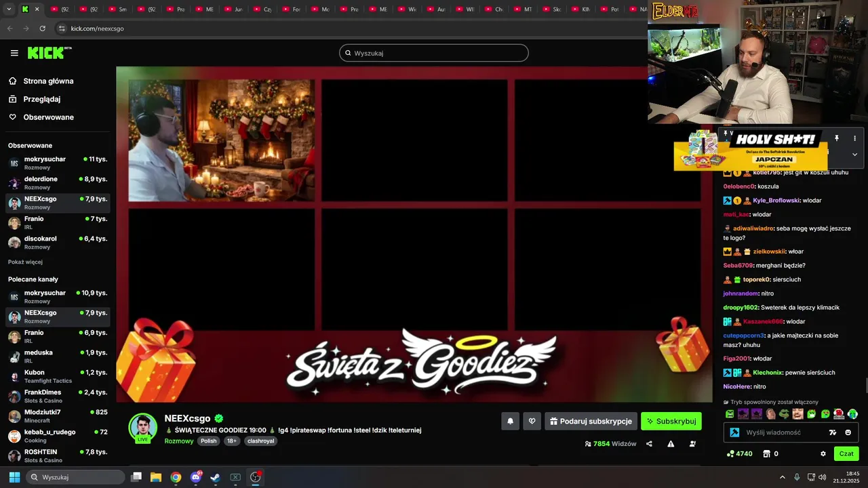Click username cutepopcorn3 in chat

[x=744, y=335]
